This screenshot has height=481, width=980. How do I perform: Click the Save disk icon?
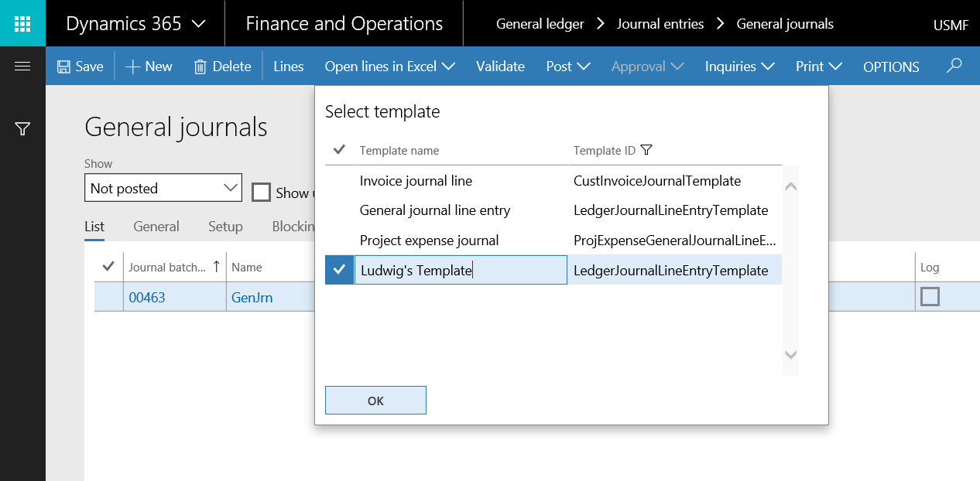(63, 67)
